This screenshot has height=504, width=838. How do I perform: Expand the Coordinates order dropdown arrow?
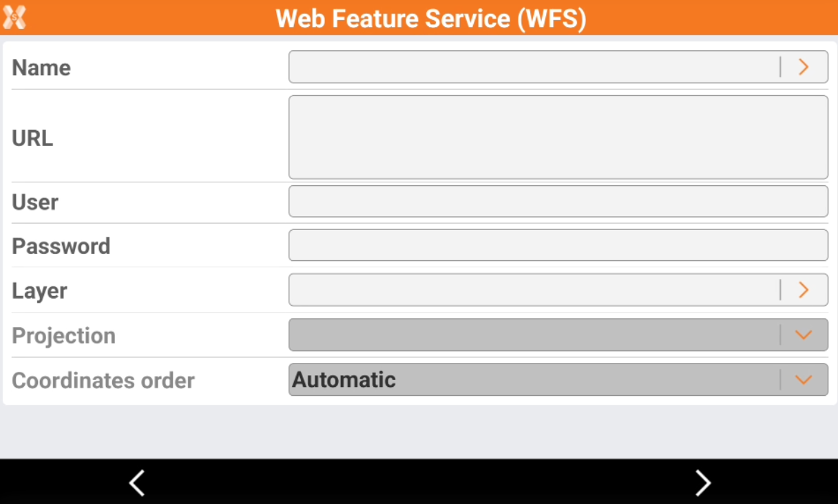coord(804,379)
